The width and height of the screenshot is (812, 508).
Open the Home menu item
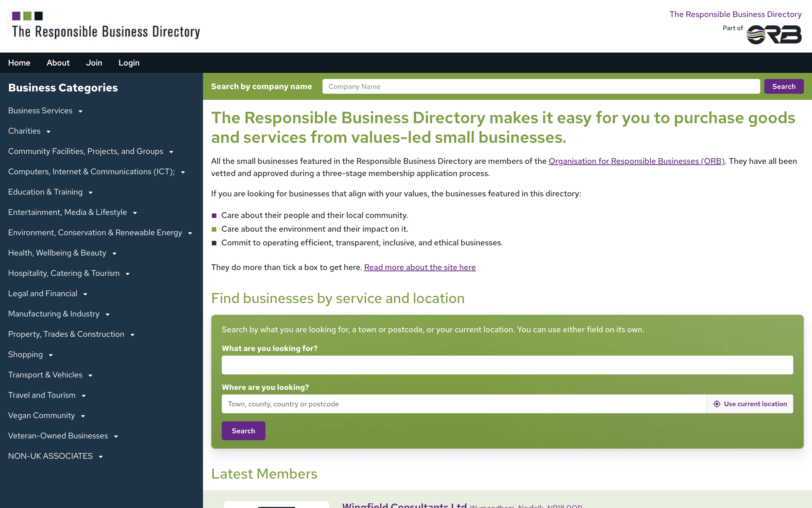coord(19,63)
